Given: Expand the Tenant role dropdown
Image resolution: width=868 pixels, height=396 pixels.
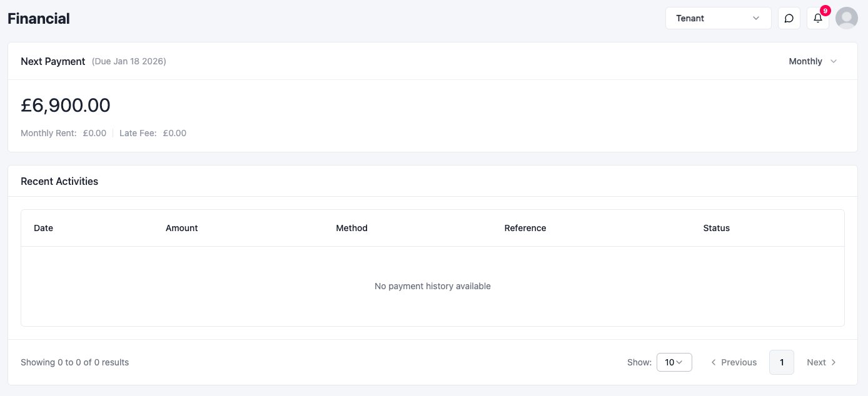Looking at the screenshot, I should coord(718,18).
